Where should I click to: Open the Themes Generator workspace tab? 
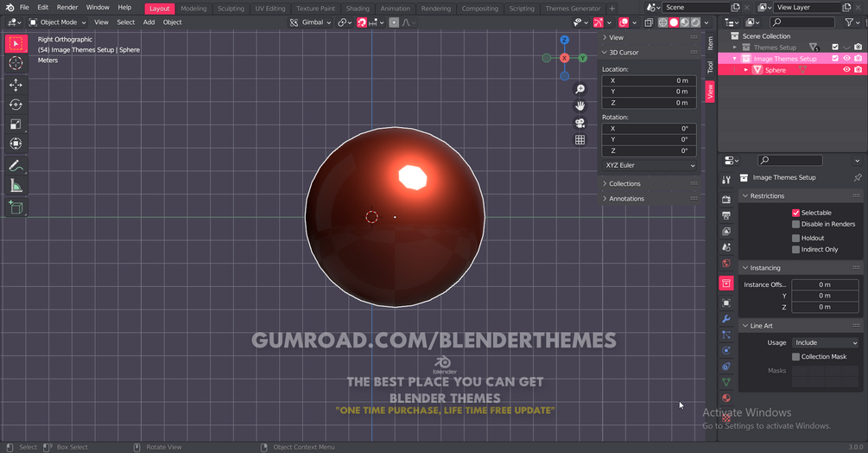tap(573, 9)
